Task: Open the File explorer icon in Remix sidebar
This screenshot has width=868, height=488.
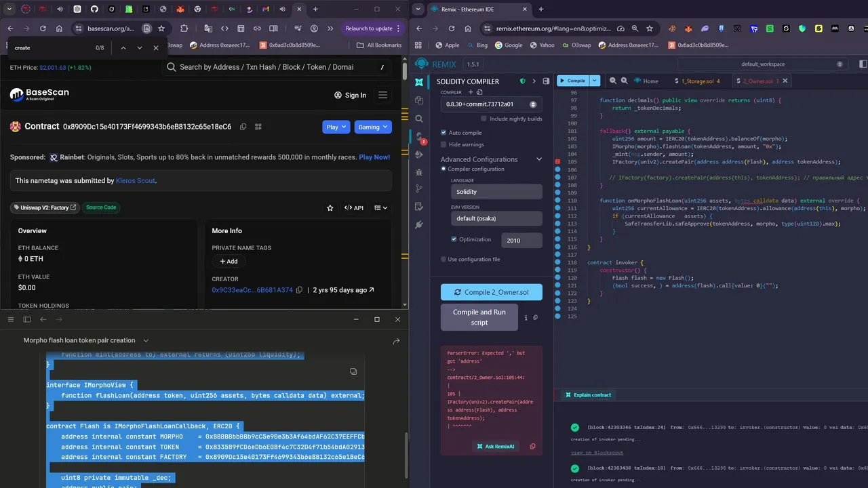Action: (419, 100)
